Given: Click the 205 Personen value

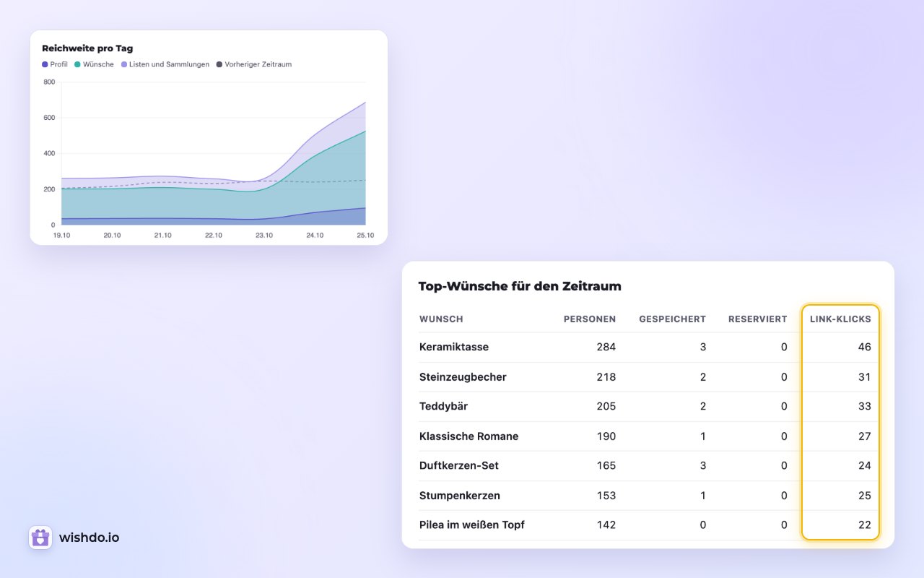Looking at the screenshot, I should click(606, 406).
